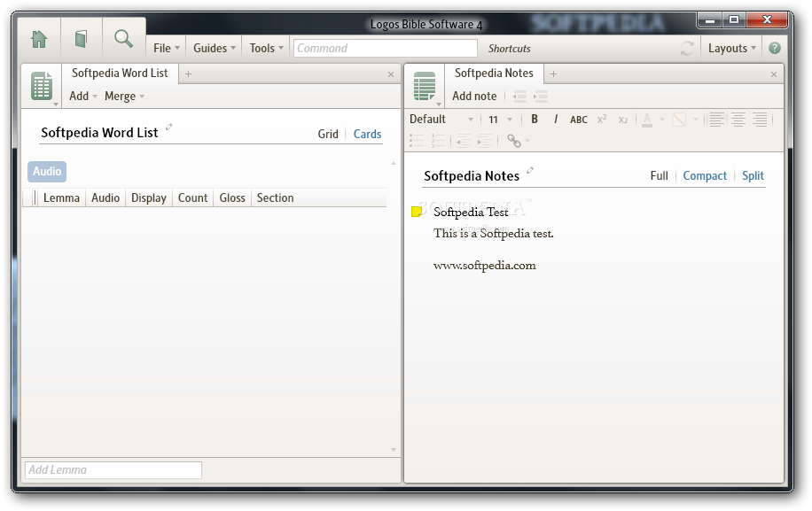Pick the font color A swatch
Screen dimensions: 812x511
(647, 120)
